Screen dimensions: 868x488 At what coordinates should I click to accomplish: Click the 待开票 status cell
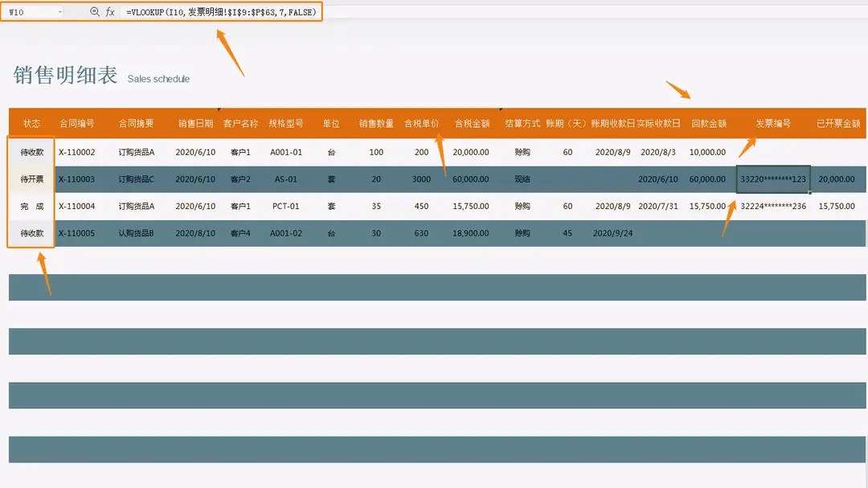31,179
